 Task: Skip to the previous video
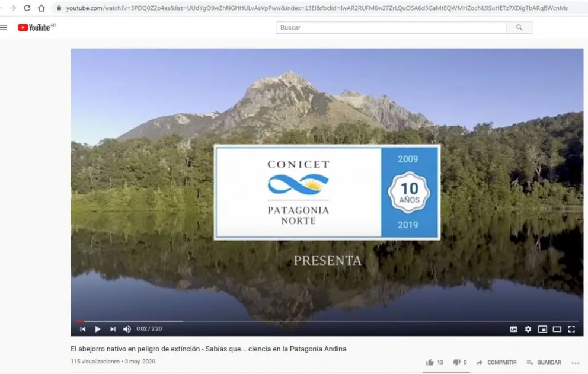(82, 329)
